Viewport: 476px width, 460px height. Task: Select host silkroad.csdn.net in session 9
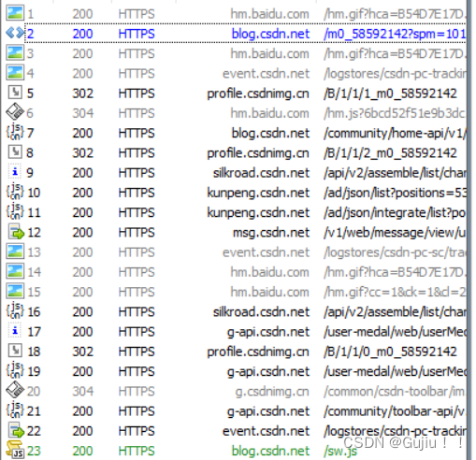261,173
